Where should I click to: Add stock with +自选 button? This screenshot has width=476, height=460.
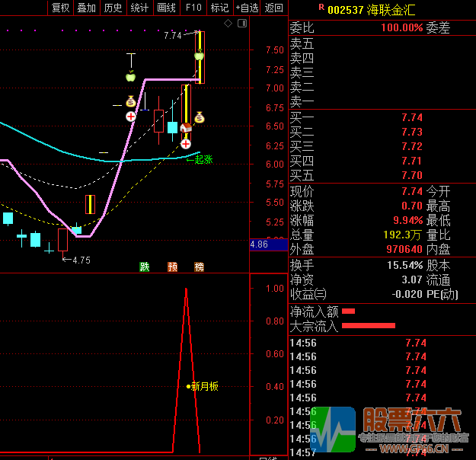tap(247, 8)
